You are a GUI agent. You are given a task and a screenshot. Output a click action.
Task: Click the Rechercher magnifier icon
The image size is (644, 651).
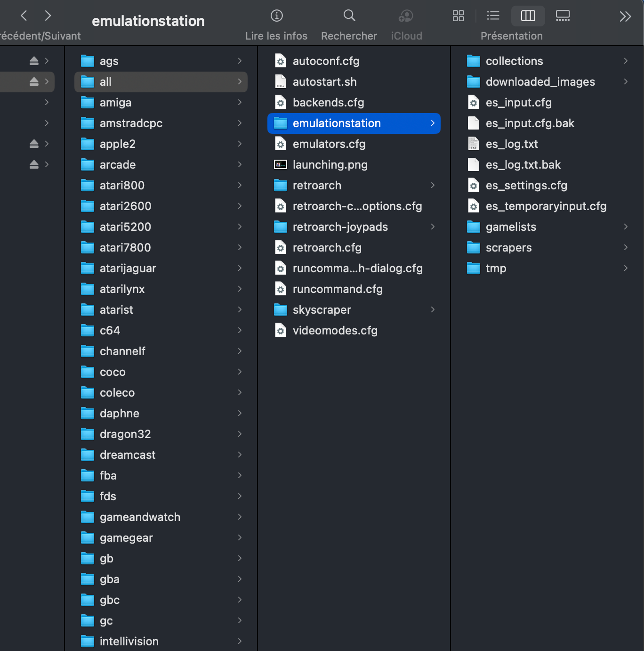click(x=349, y=16)
